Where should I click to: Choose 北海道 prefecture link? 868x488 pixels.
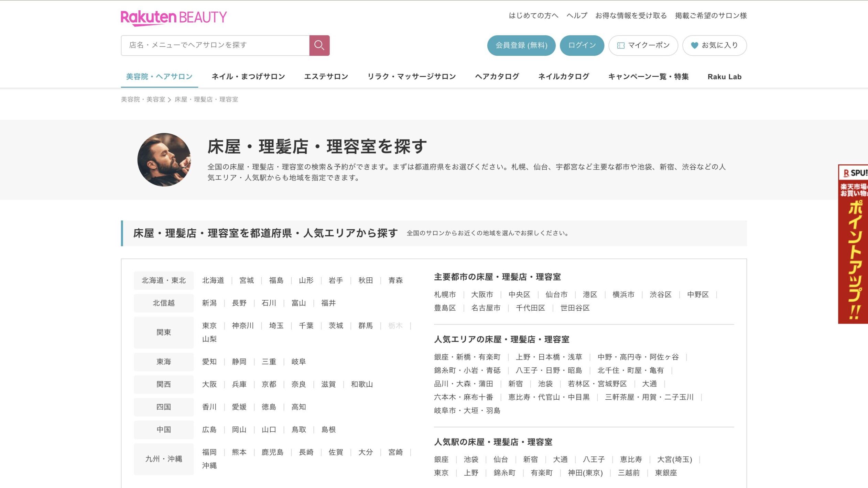click(x=213, y=280)
